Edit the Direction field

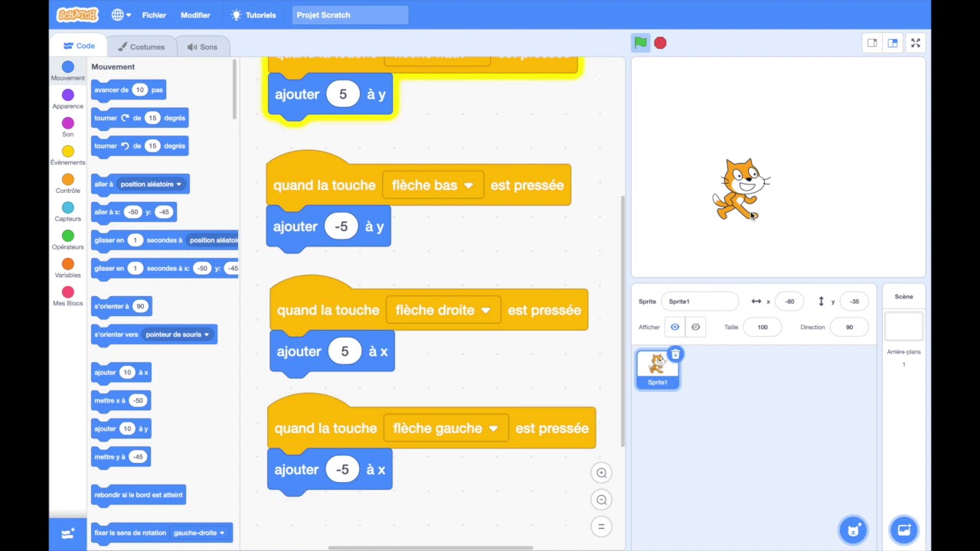849,327
